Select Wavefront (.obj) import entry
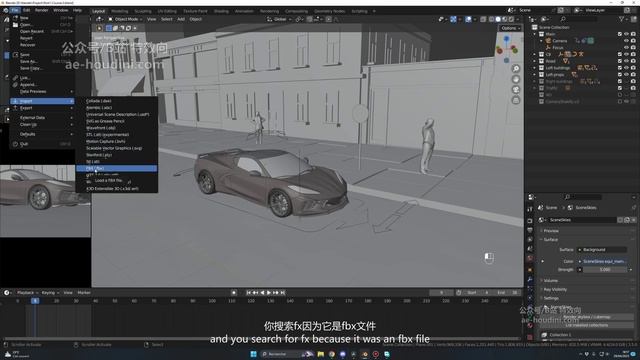Viewport: 640px width, 360px height. 116,128
